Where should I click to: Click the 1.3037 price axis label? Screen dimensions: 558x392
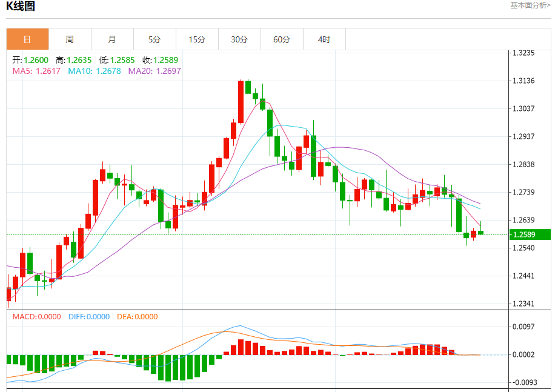pyautogui.click(x=523, y=108)
